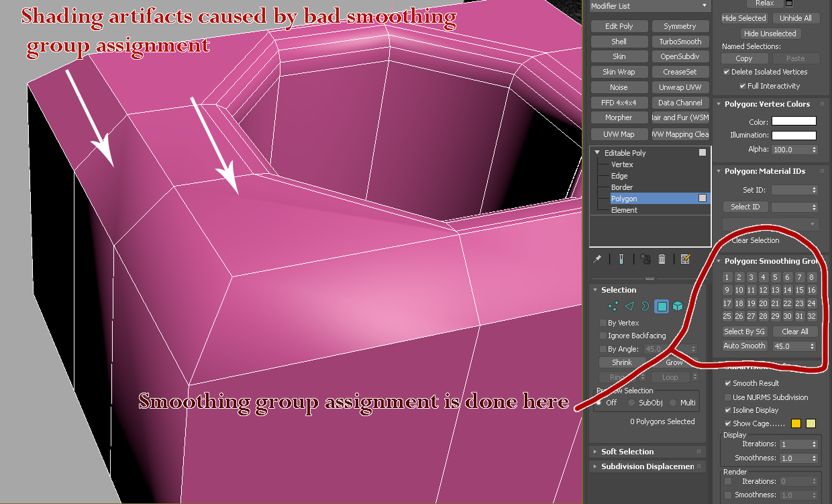The width and height of the screenshot is (832, 504).
Task: Toggle Show Cage checkbox
Action: pos(728,423)
